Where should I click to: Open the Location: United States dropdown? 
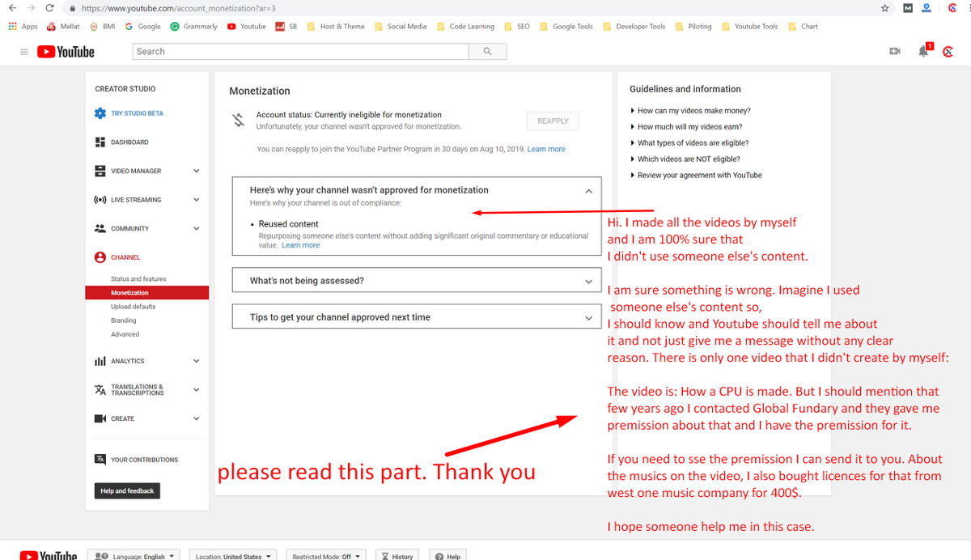click(233, 556)
